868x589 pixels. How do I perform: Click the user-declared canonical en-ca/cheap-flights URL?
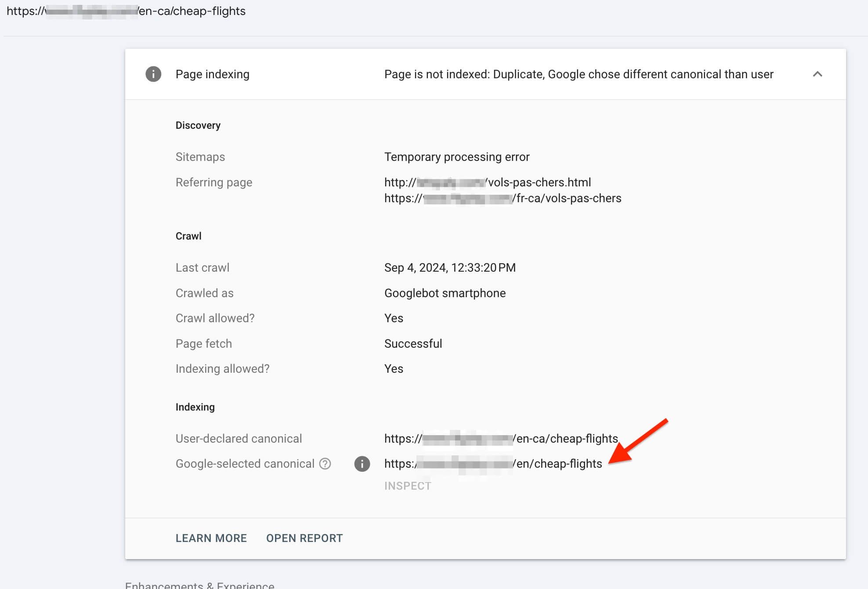tap(501, 438)
